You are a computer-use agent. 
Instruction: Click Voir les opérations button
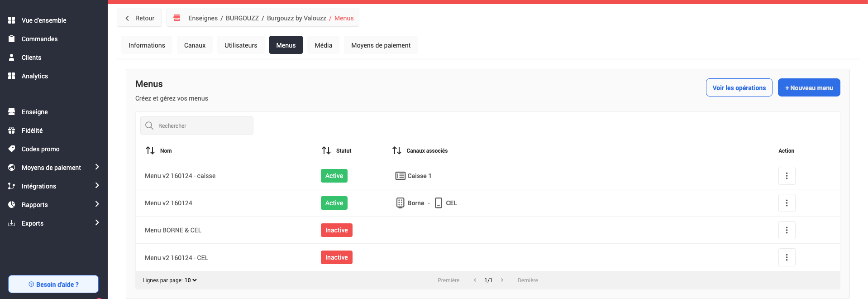pyautogui.click(x=739, y=88)
